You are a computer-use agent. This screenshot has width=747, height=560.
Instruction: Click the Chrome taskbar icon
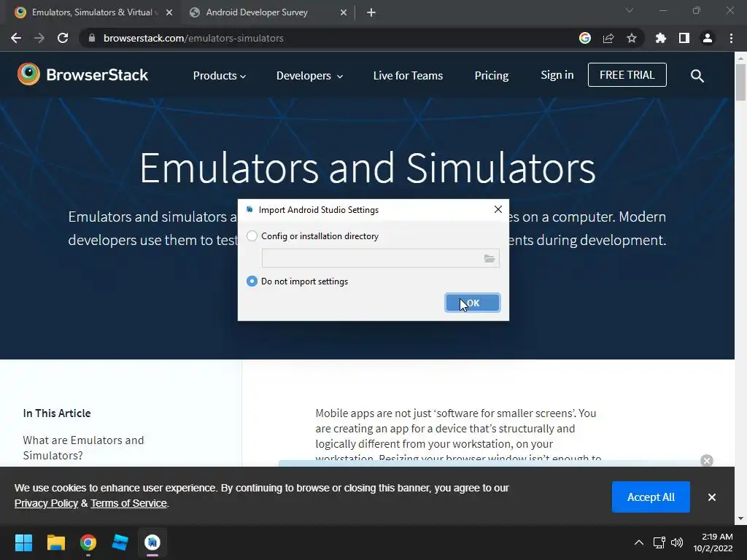(x=88, y=542)
